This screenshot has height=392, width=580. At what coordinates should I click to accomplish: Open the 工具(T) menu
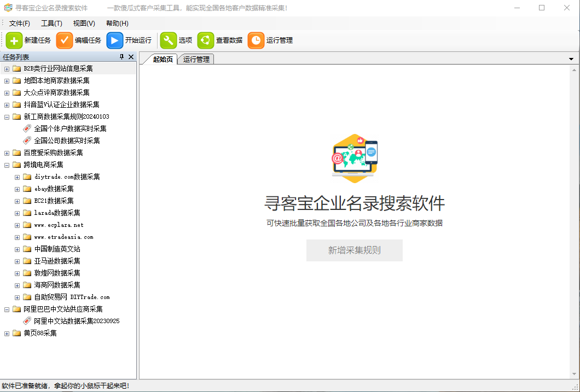pos(51,24)
